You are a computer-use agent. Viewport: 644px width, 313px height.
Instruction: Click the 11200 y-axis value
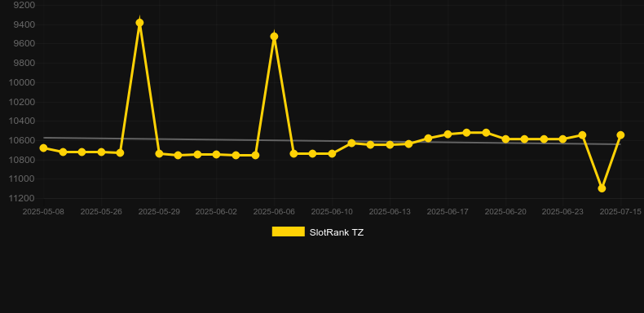tap(22, 198)
